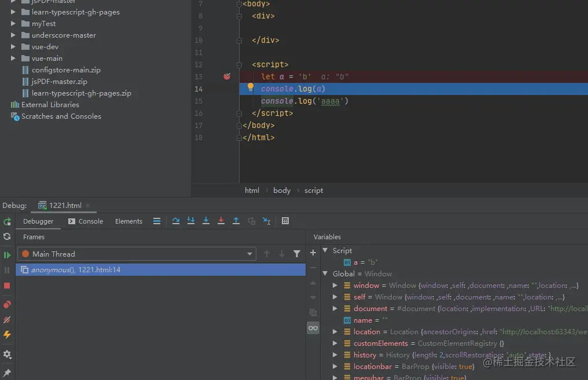Click the reload in browser icon
The height and width of the screenshot is (380, 588).
[7, 236]
